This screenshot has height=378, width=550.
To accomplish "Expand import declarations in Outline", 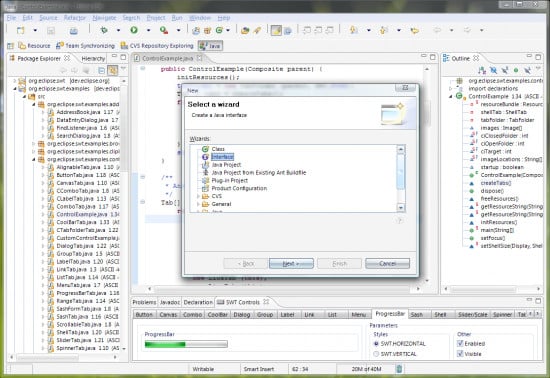I will pyautogui.click(x=451, y=89).
